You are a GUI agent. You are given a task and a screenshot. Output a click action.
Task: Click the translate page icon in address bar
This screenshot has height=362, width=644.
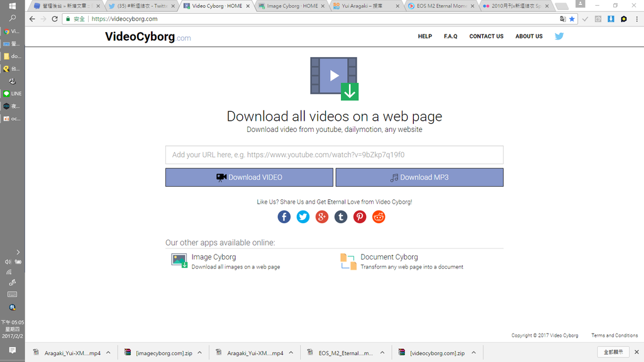pyautogui.click(x=563, y=19)
